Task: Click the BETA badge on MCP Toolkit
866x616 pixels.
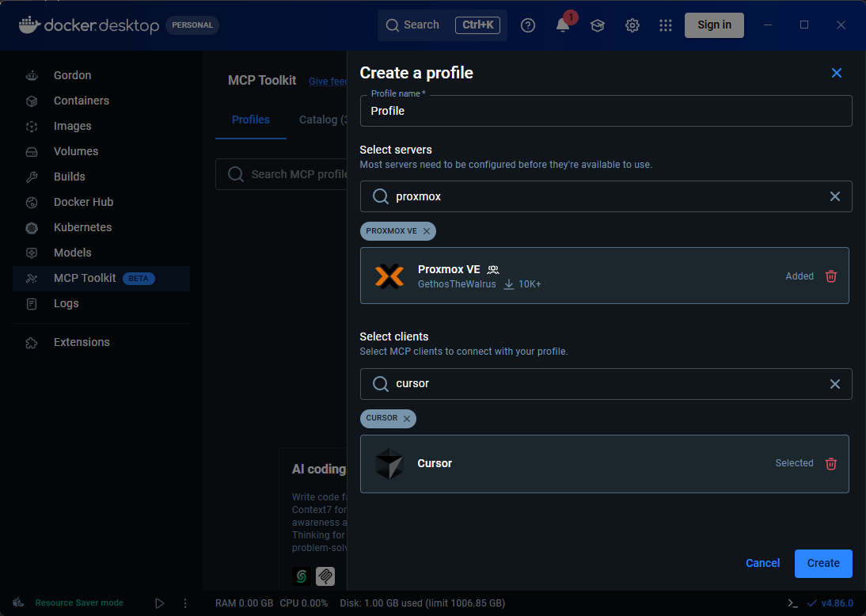Action: [138, 279]
